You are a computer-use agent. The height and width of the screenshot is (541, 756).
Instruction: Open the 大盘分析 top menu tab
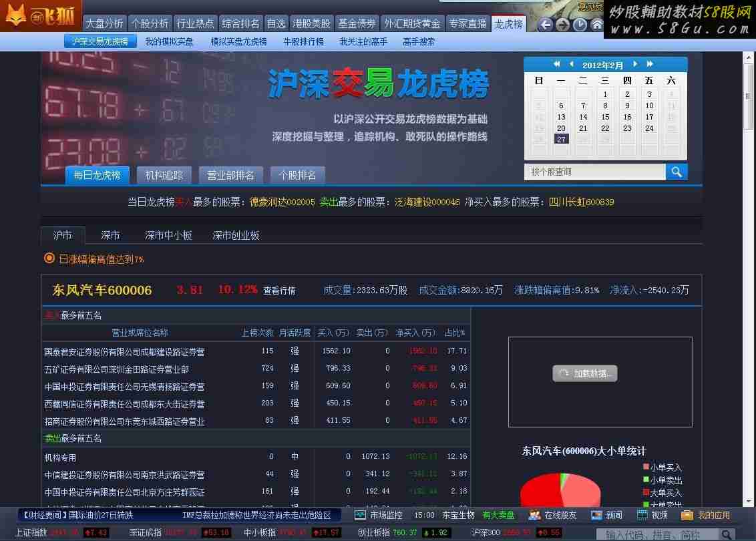[104, 23]
